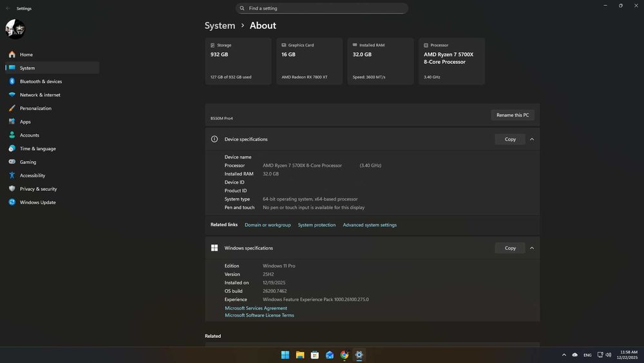Open the Outlook mail taskbar icon
The image size is (644, 363).
[329, 355]
